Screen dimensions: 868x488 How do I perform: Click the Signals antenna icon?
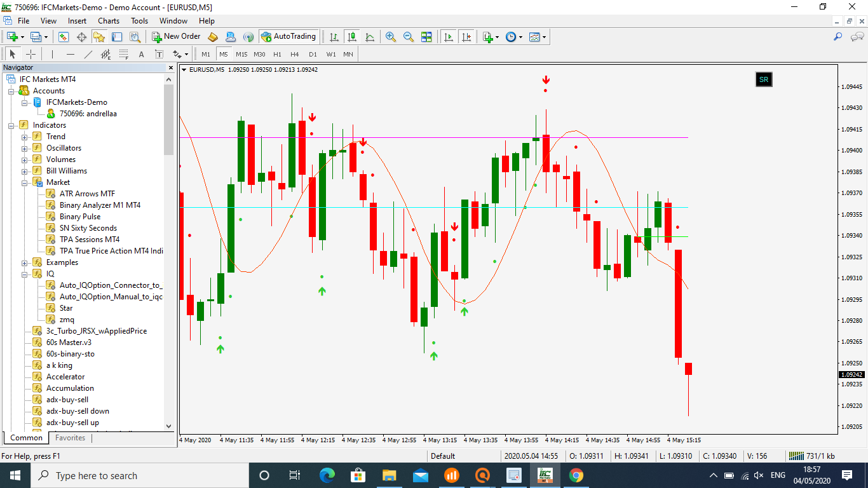pos(248,37)
